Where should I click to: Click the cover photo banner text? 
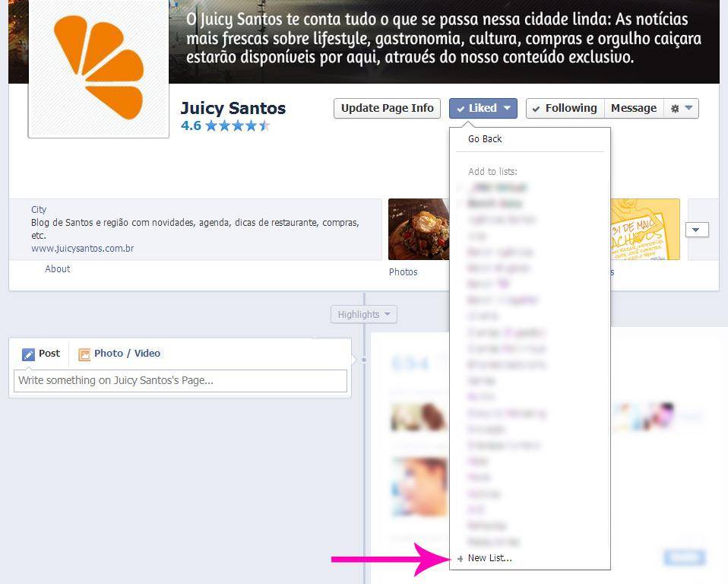443,38
